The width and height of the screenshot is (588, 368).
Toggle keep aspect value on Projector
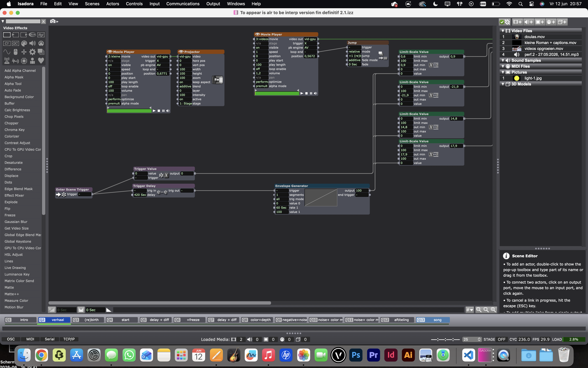click(x=185, y=82)
